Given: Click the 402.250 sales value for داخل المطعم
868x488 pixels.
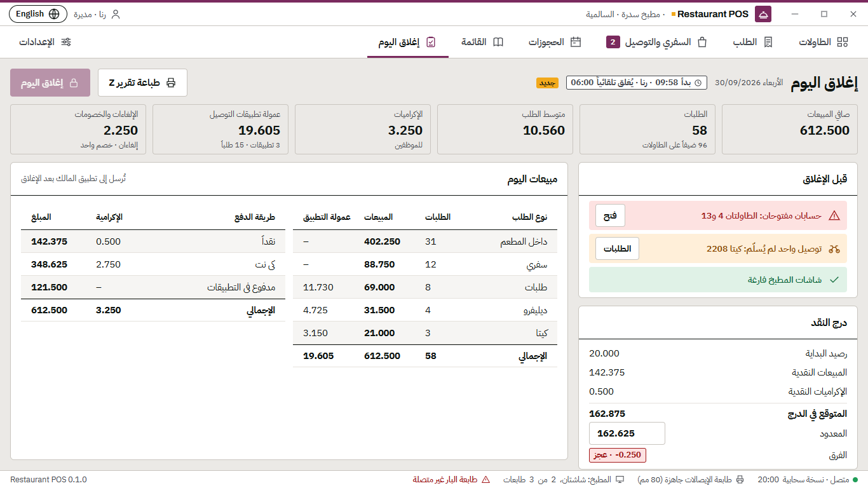Looking at the screenshot, I should [x=383, y=241].
